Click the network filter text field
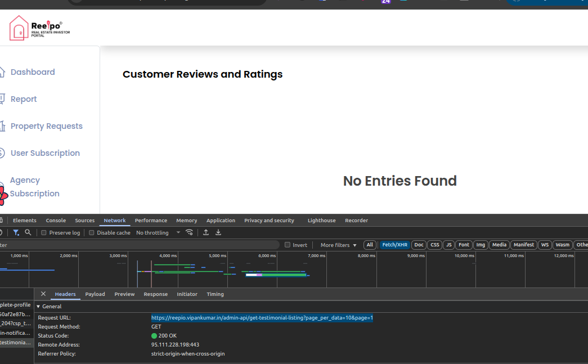 pos(141,245)
